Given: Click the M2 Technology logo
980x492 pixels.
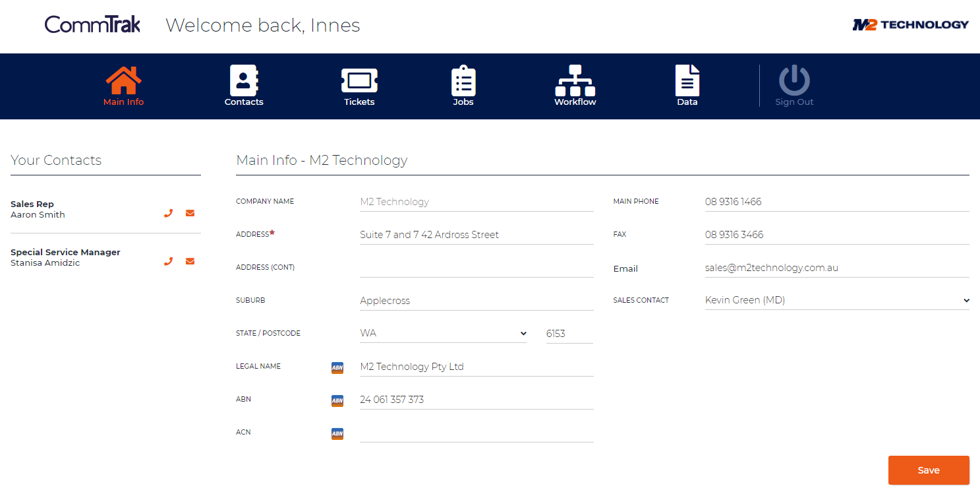Looking at the screenshot, I should 910,25.
